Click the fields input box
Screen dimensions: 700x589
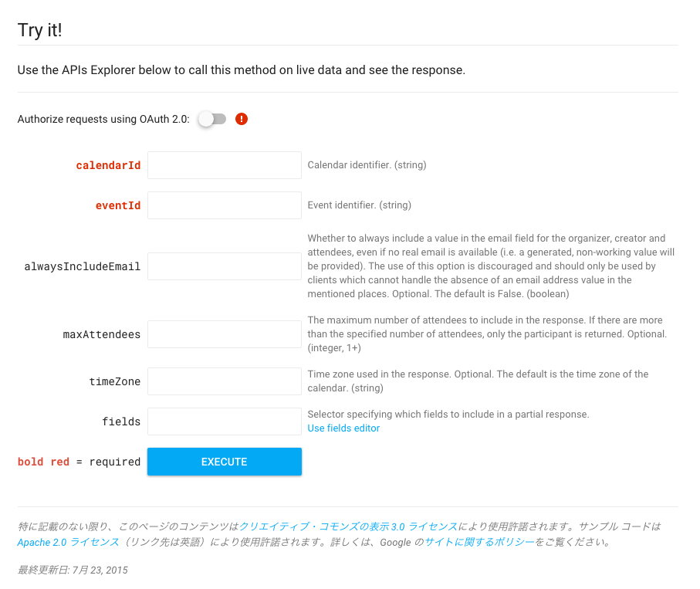point(224,421)
